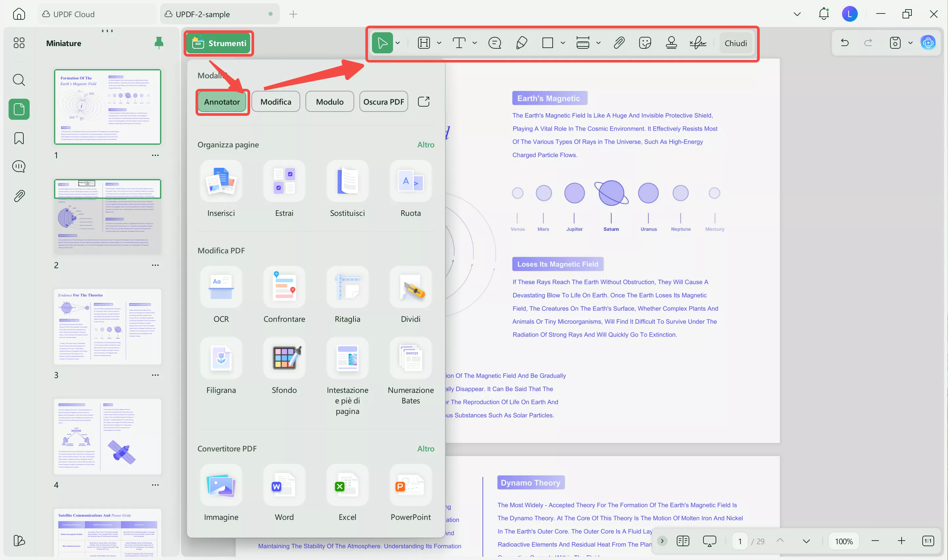
Task: Switch to the UPDF Cloud tab
Action: click(74, 14)
